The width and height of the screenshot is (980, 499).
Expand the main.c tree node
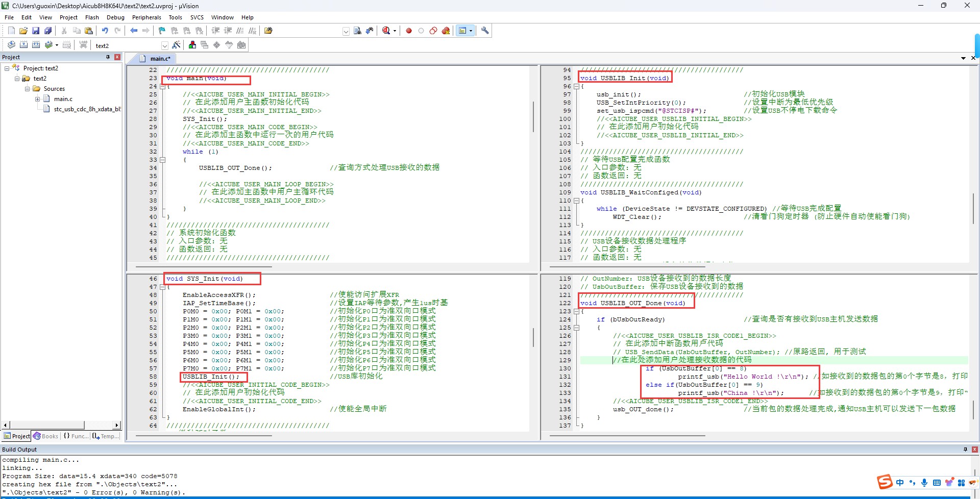click(37, 99)
